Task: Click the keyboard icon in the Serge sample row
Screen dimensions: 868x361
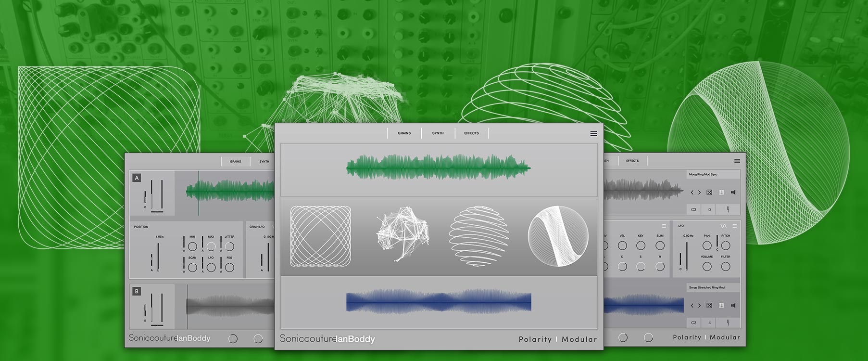Action: point(721,306)
